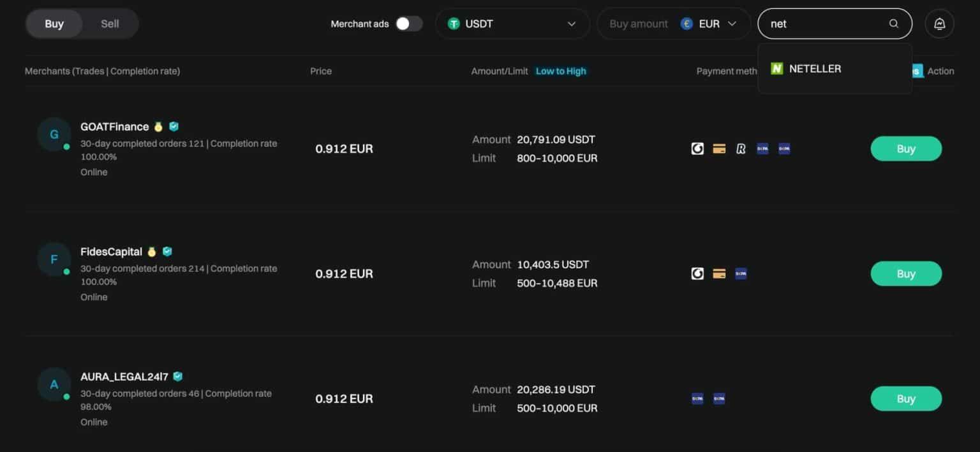Click first SEPA icon in AURA_LEGAL24l7 row
The image size is (980, 452).
coord(697,398)
